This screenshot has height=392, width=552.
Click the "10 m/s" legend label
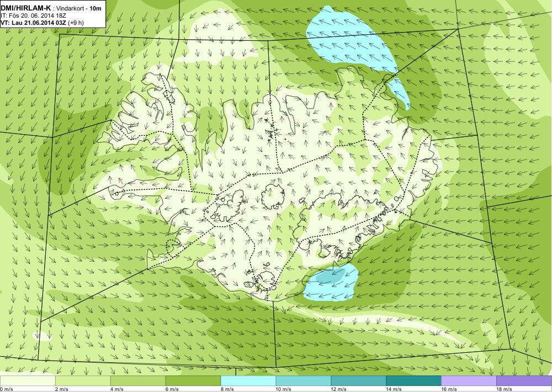(x=284, y=389)
